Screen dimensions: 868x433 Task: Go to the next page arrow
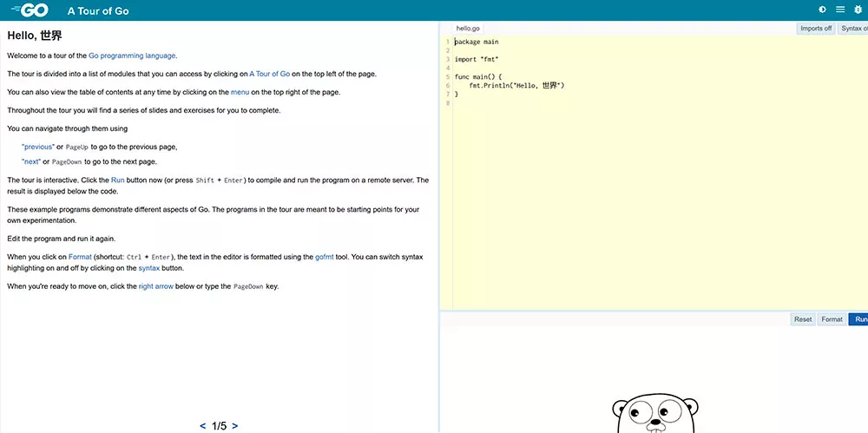tap(235, 426)
